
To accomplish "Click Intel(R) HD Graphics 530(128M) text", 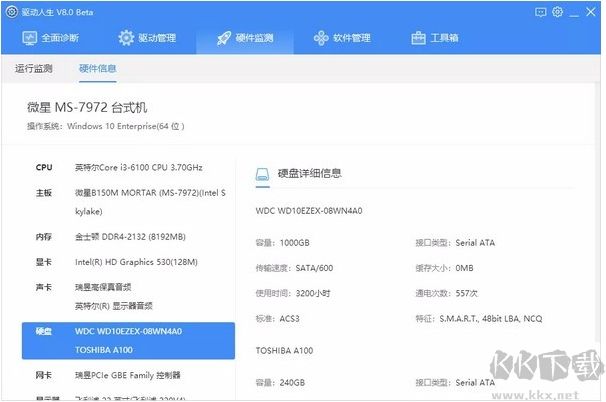I will (136, 262).
